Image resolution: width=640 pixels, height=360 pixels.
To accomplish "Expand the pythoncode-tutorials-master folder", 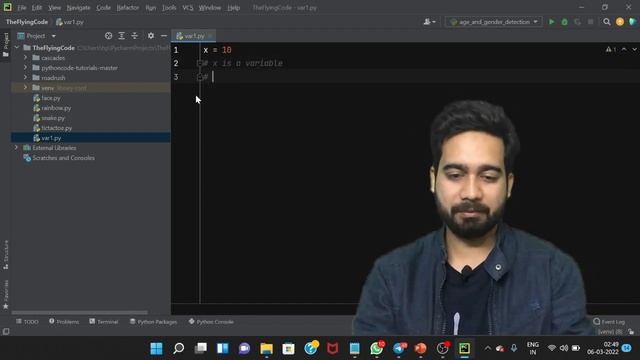I will 25,68.
